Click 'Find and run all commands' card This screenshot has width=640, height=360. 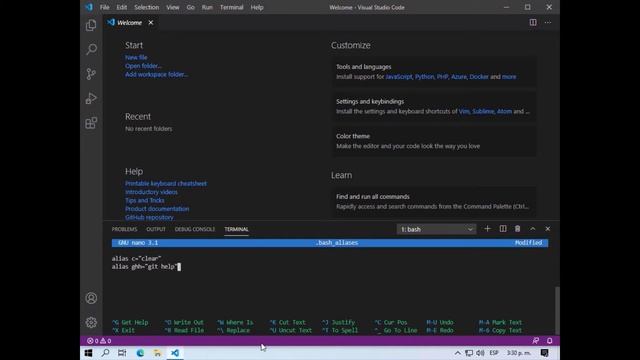point(434,202)
